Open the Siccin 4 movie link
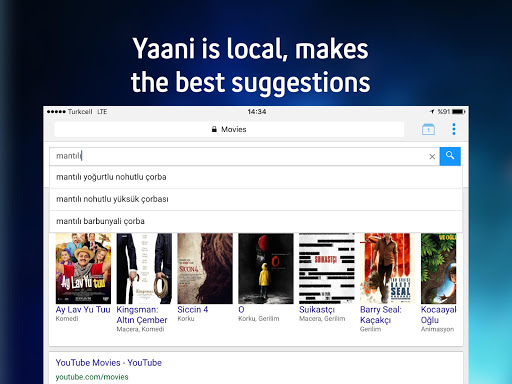Viewport: 512px width, 384px height. click(x=193, y=310)
